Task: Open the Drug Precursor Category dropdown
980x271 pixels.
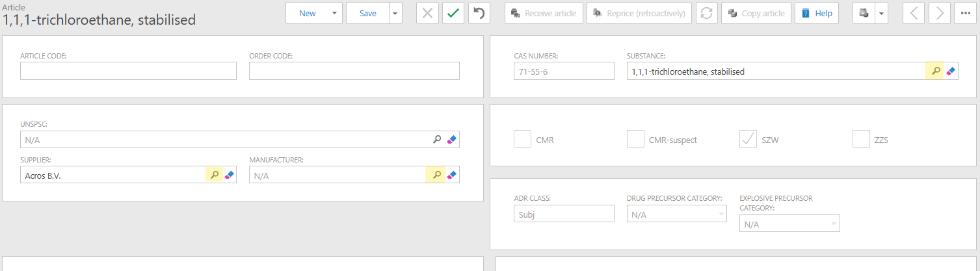Action: point(676,214)
